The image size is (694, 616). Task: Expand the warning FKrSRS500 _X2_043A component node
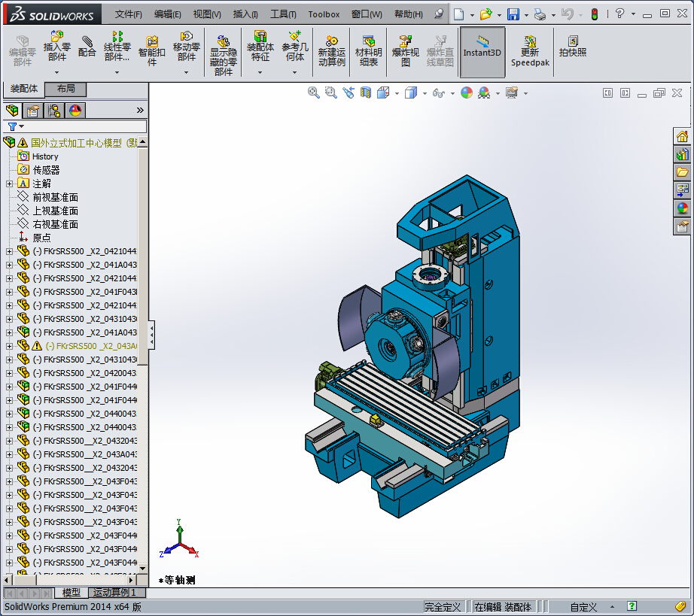(9, 346)
